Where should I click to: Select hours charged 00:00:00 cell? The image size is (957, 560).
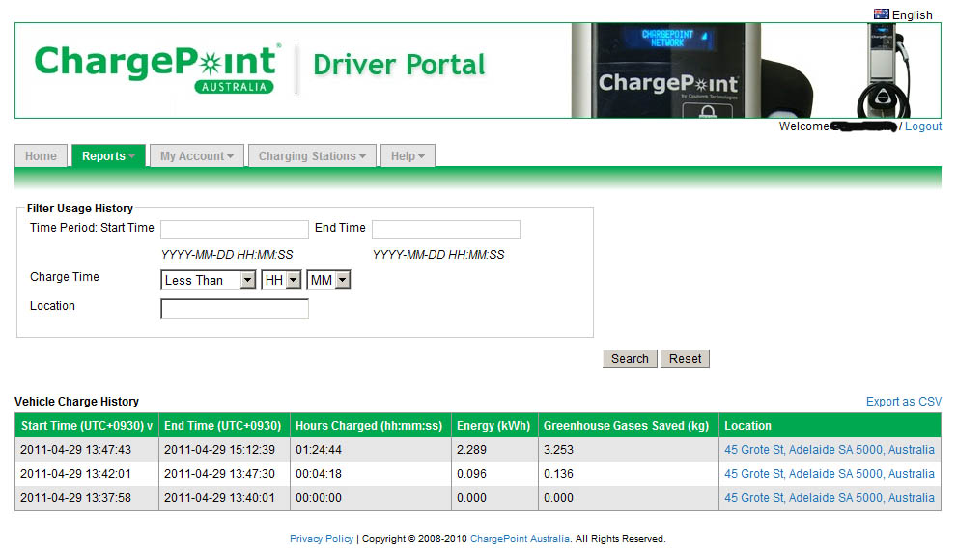point(371,498)
